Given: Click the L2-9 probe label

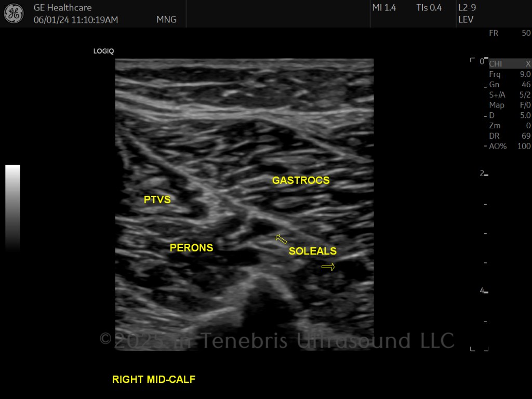Looking at the screenshot, I should 467,7.
